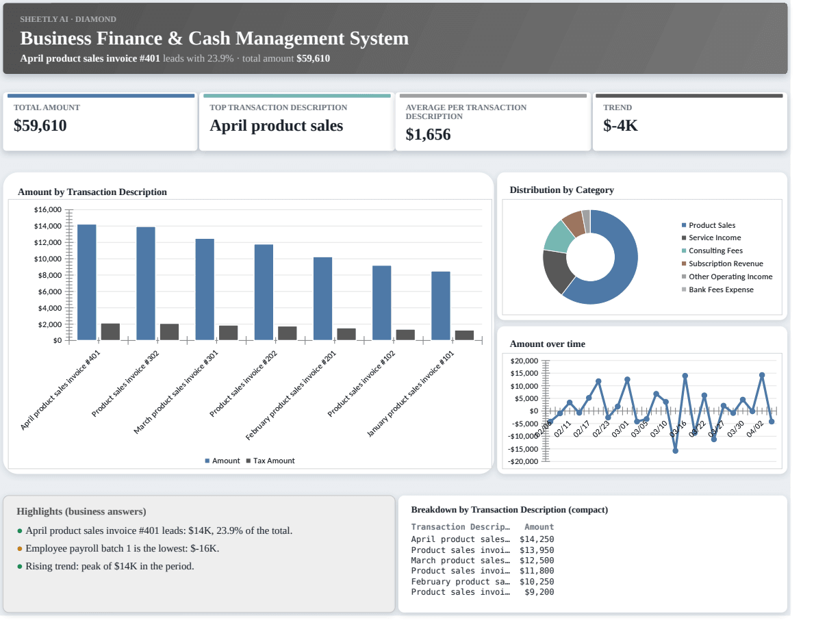Click the $11,800 cell in the breakdown table

tap(537, 571)
